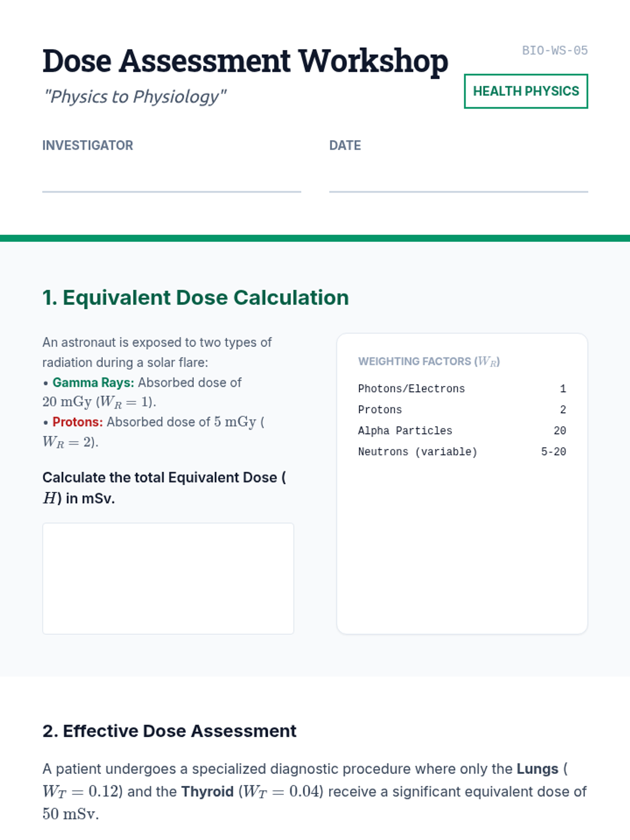Click the DATE field label
The width and height of the screenshot is (630, 840).
tap(345, 145)
